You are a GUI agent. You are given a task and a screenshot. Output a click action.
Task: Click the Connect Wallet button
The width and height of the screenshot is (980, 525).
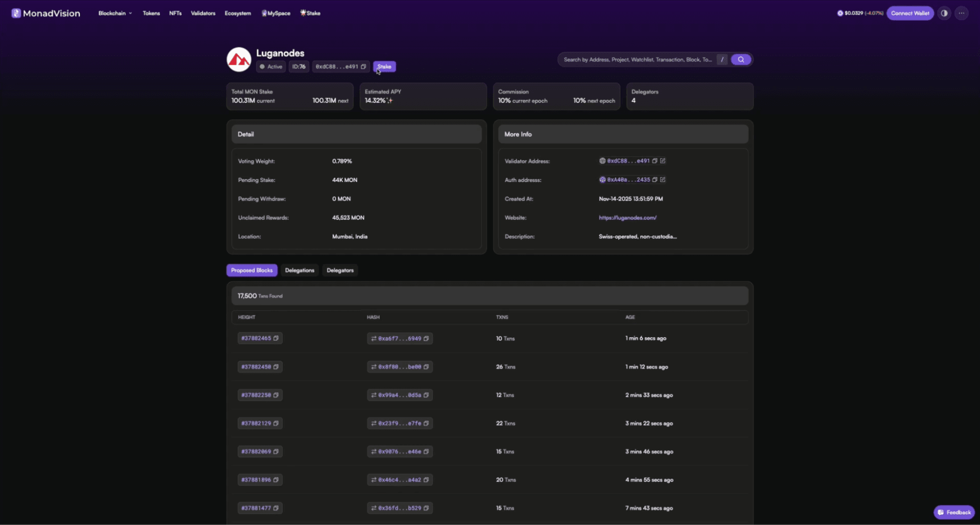click(910, 13)
